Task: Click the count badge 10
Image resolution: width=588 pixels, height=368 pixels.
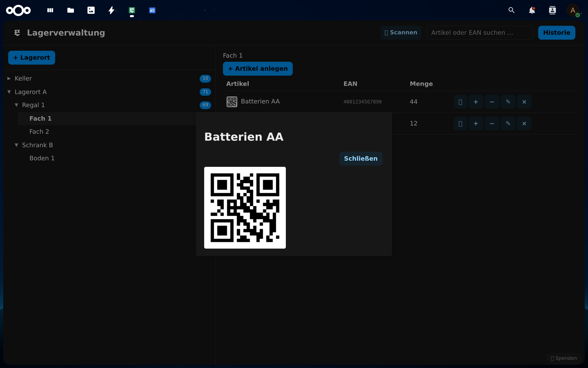Action: pos(205,78)
